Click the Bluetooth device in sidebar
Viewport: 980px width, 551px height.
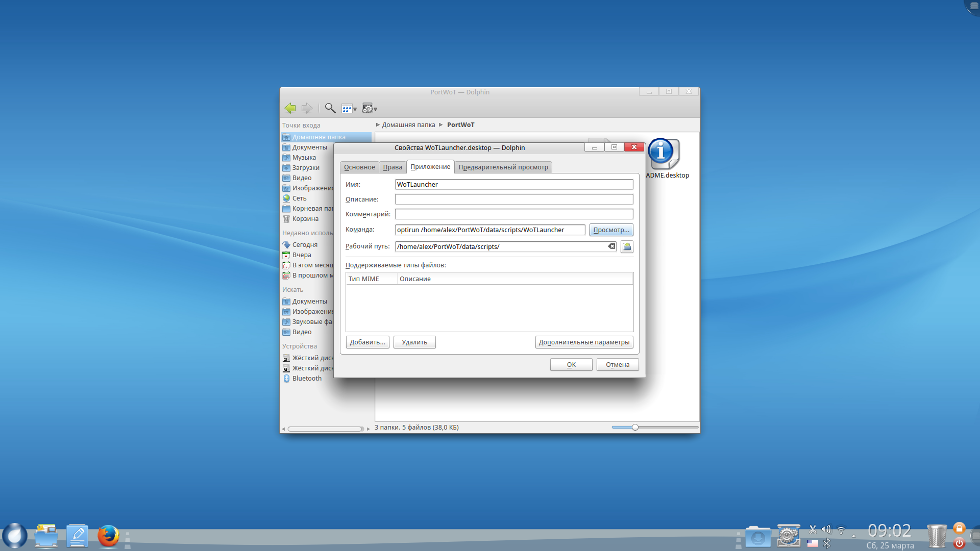[x=307, y=379]
